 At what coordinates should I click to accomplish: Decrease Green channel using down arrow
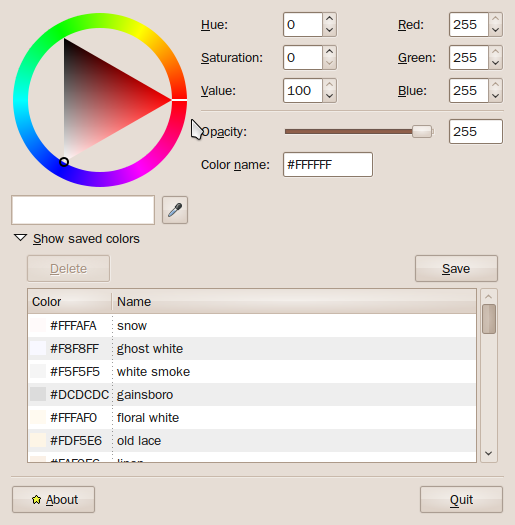[495, 63]
